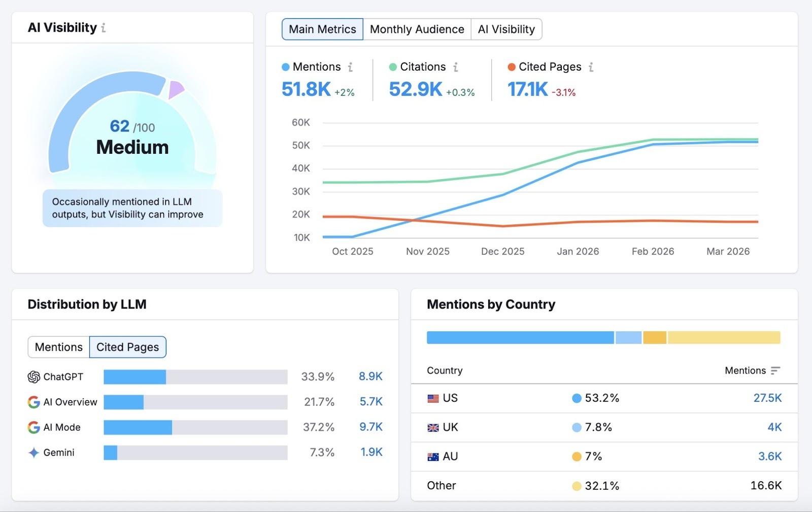Click the UK flag in Mentions by Country
This screenshot has width=812, height=512.
433,427
